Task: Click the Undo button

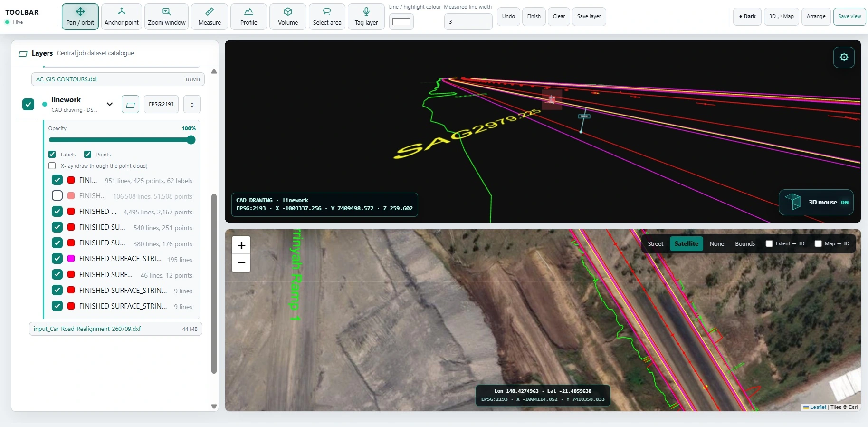Action: [x=508, y=17]
